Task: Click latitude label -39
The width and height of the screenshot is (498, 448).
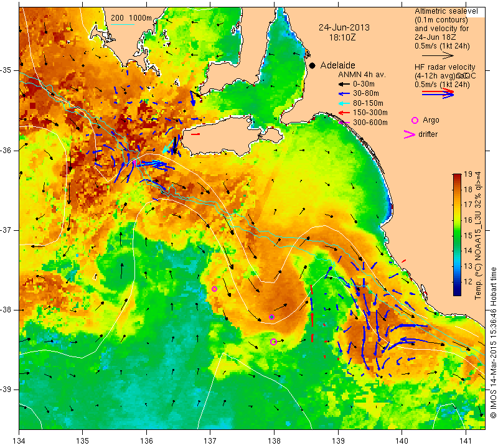Action: tap(6, 390)
